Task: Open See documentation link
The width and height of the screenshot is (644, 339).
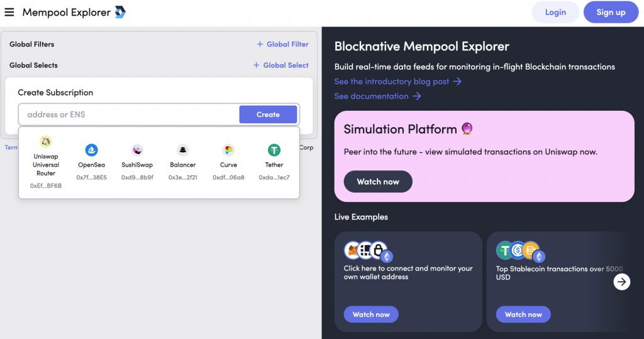Action: click(x=377, y=96)
